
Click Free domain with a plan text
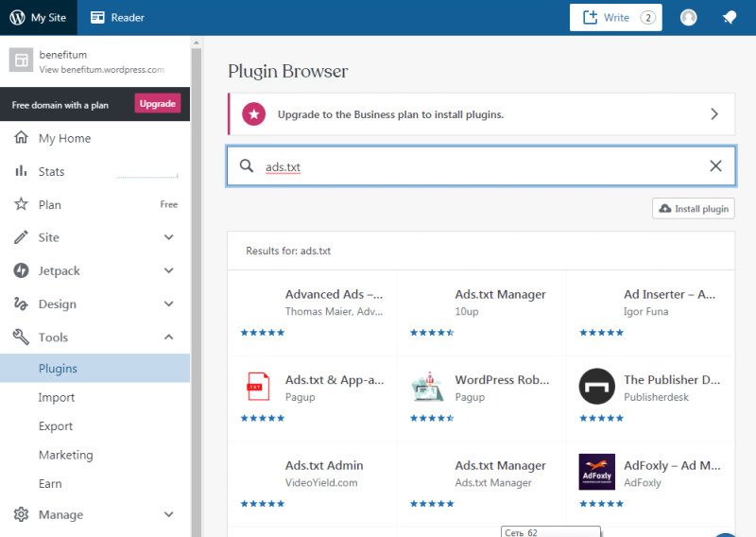(60, 105)
